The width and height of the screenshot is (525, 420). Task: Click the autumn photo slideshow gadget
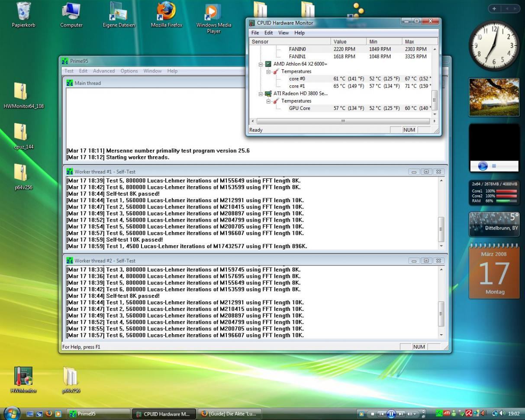click(494, 97)
